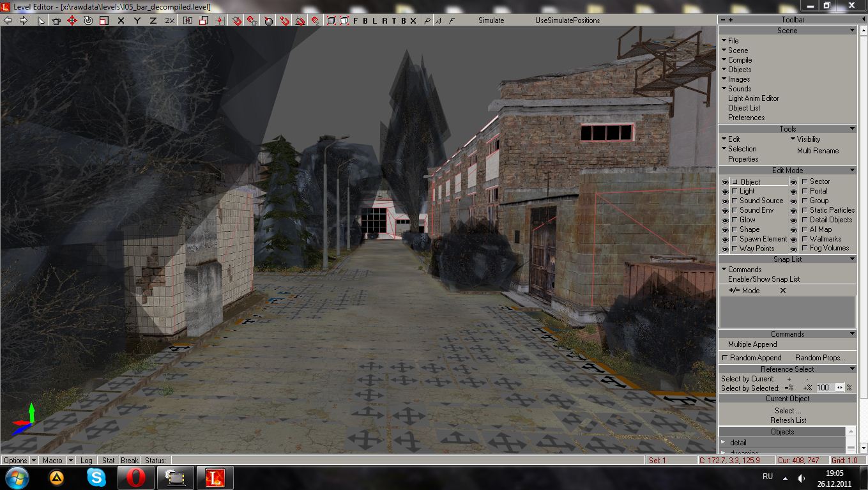This screenshot has height=490, width=868.
Task: Toggle visibility eye for Object
Action: coord(725,182)
